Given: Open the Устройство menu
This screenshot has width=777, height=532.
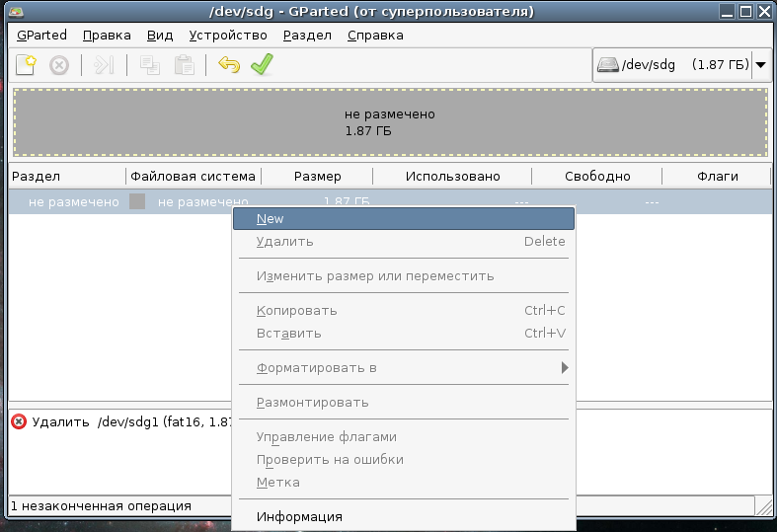Looking at the screenshot, I should (x=228, y=36).
